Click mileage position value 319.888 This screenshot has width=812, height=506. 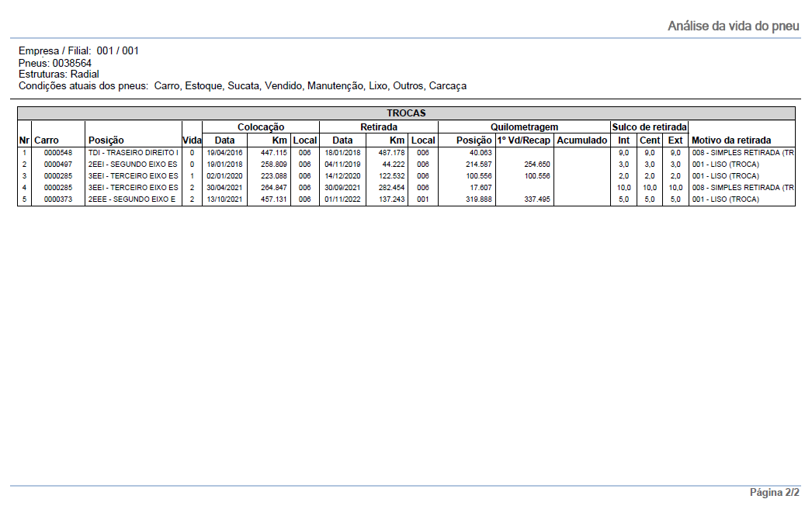(479, 199)
